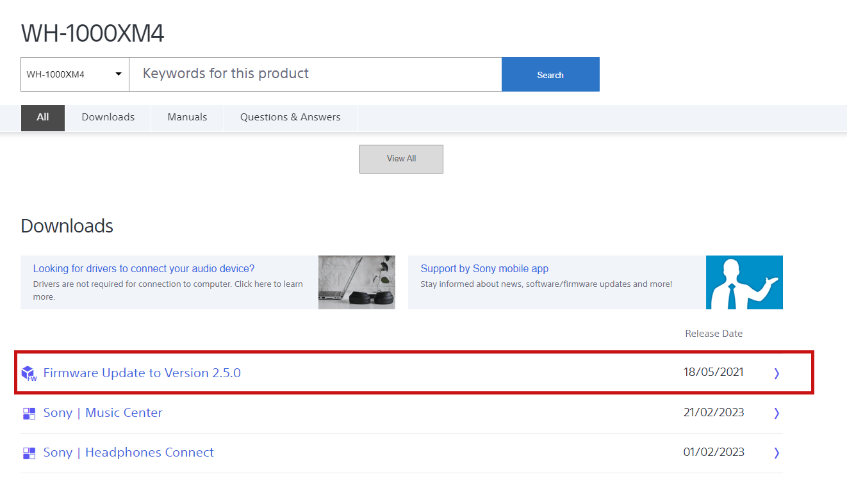Switch to the Downloads tab
The image size is (847, 504).
point(108,118)
